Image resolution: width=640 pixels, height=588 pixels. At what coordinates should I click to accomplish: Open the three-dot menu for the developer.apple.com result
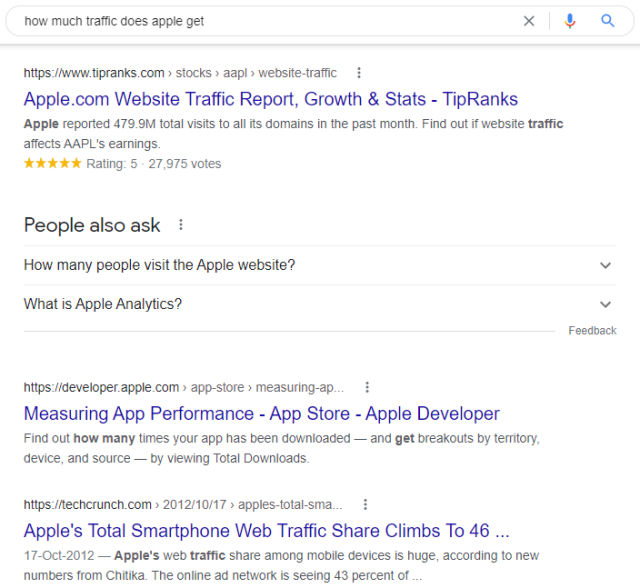(367, 387)
